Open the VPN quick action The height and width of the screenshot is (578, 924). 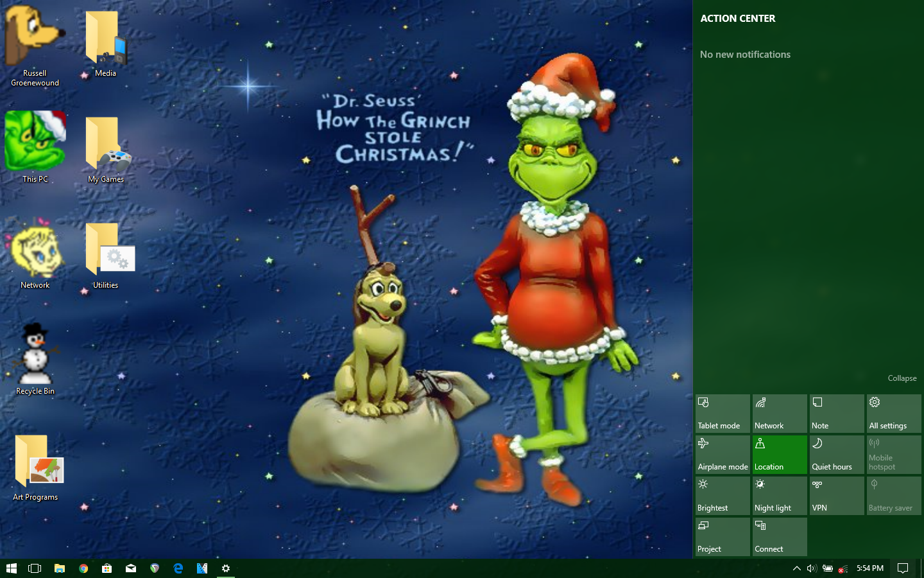[x=837, y=496]
